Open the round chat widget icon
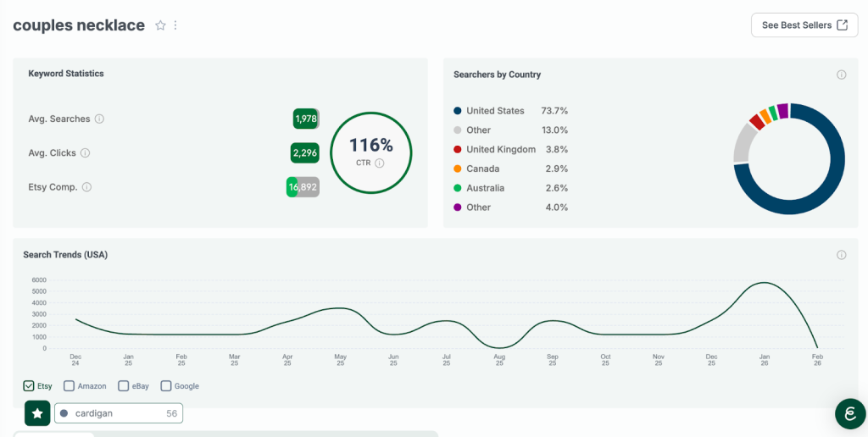 [849, 413]
